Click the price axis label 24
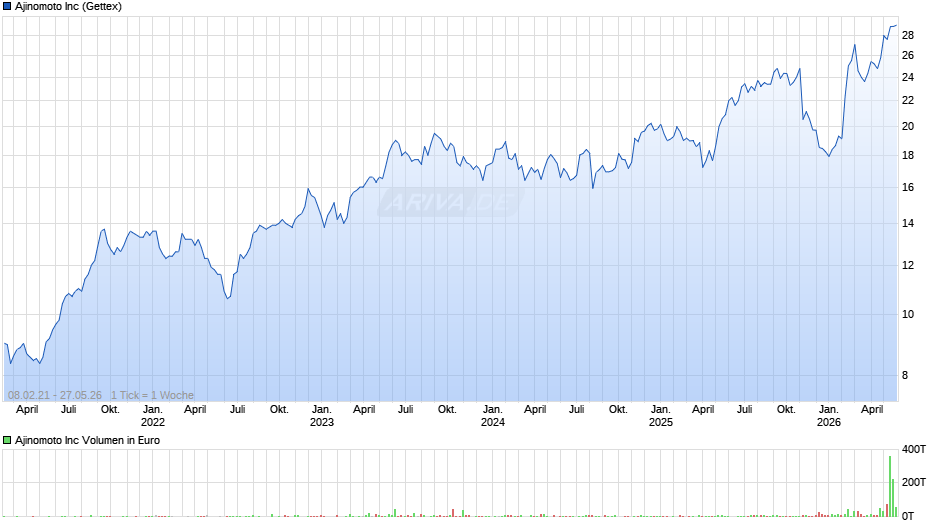 908,77
